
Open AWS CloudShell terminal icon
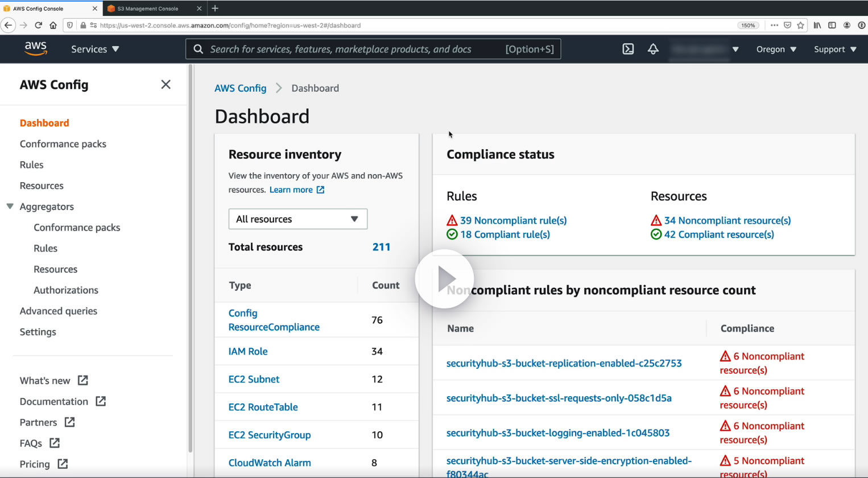pyautogui.click(x=628, y=49)
